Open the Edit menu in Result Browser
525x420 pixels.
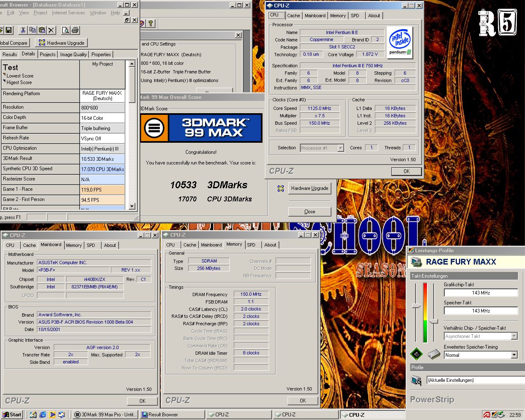[11, 13]
